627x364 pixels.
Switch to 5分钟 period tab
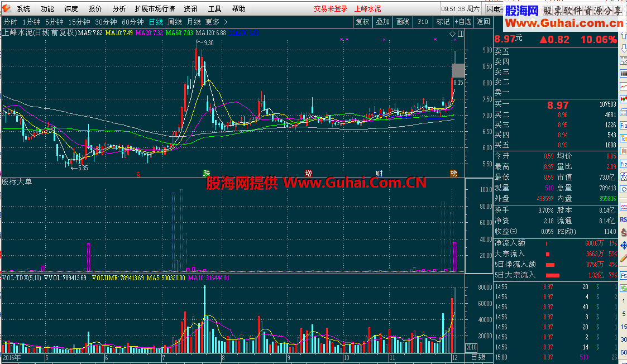click(54, 22)
